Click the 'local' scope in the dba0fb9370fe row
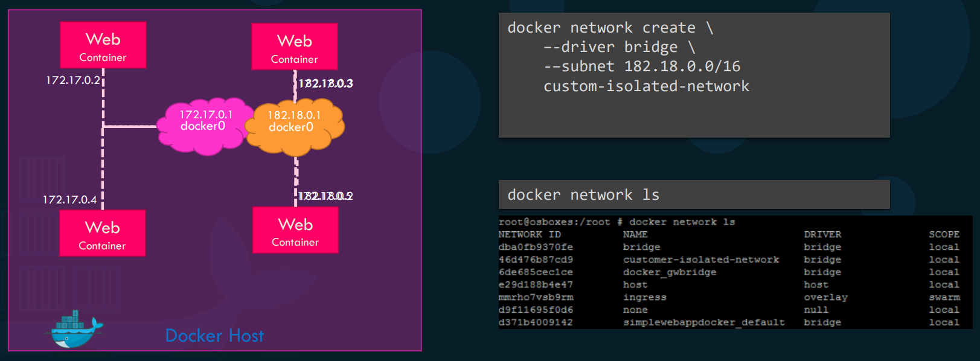 [944, 247]
